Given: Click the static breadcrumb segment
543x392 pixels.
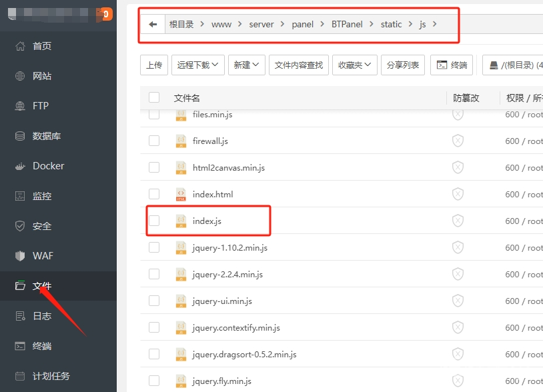Looking at the screenshot, I should 391,24.
